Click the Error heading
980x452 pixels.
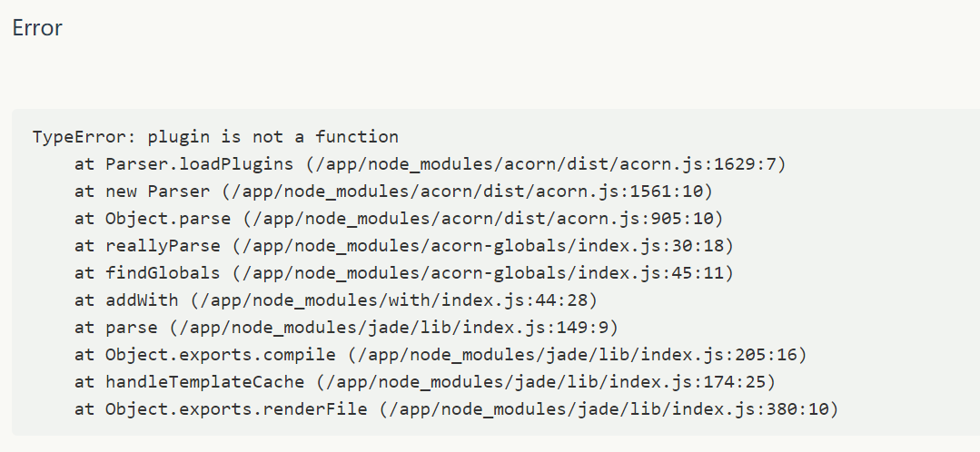click(x=37, y=28)
